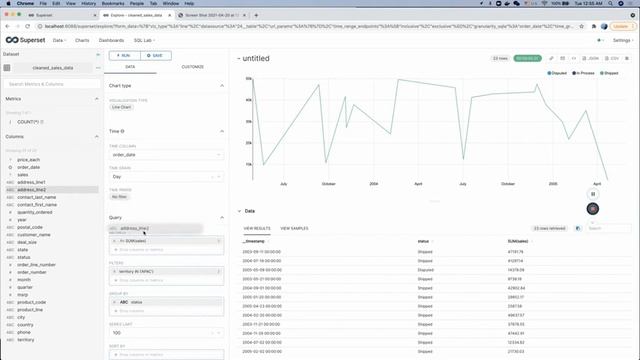Click the COUNT(*) metric

(28, 122)
